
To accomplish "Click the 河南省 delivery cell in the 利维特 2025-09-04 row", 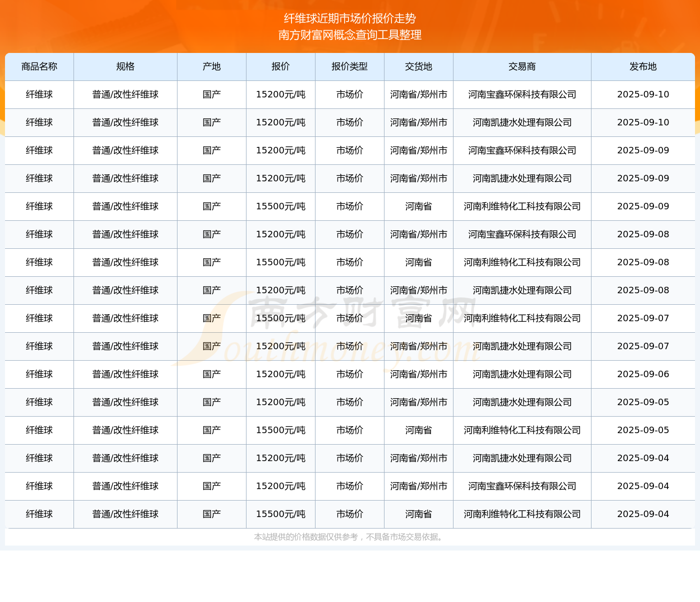I will (x=419, y=514).
